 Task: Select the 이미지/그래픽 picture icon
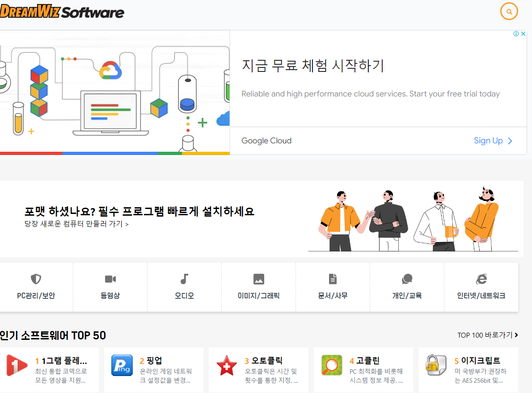[258, 279]
